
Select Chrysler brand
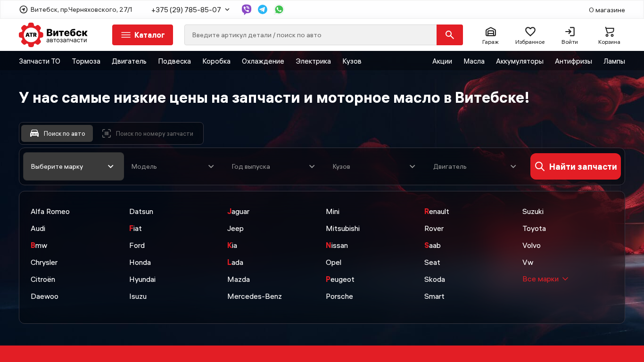pos(44,263)
